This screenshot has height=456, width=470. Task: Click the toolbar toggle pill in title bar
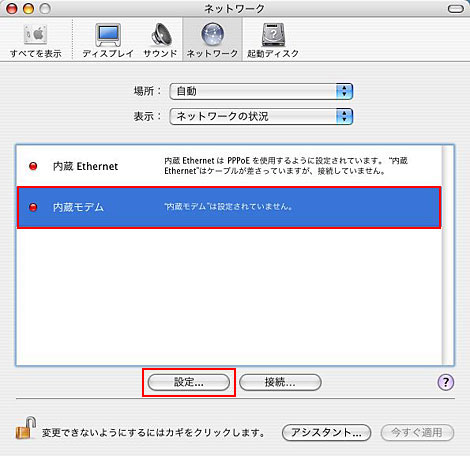[x=455, y=9]
